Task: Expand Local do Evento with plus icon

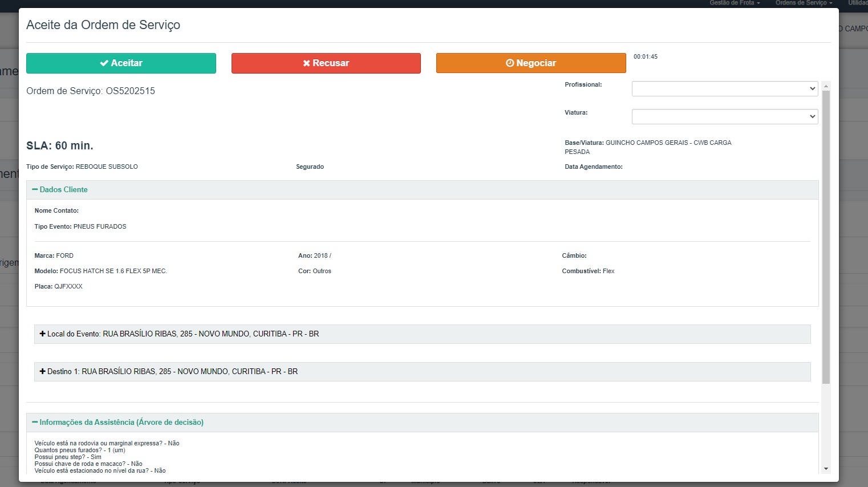Action: pos(42,334)
